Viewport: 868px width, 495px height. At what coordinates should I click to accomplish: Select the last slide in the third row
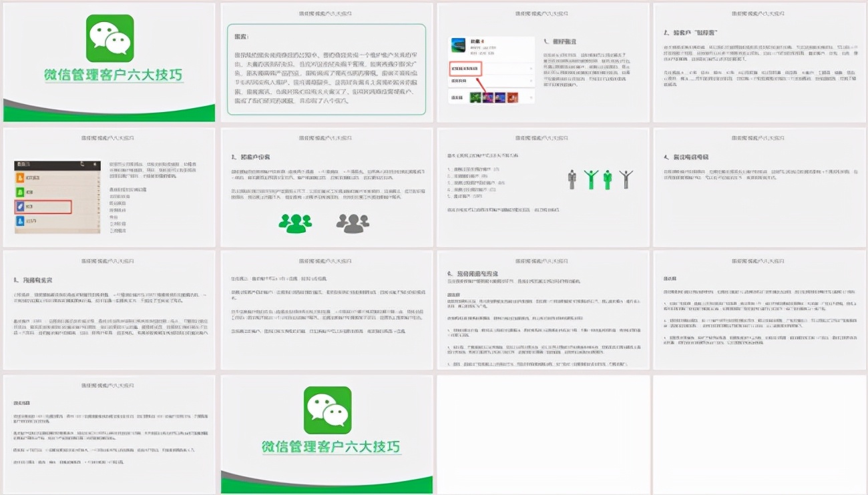pos(759,310)
